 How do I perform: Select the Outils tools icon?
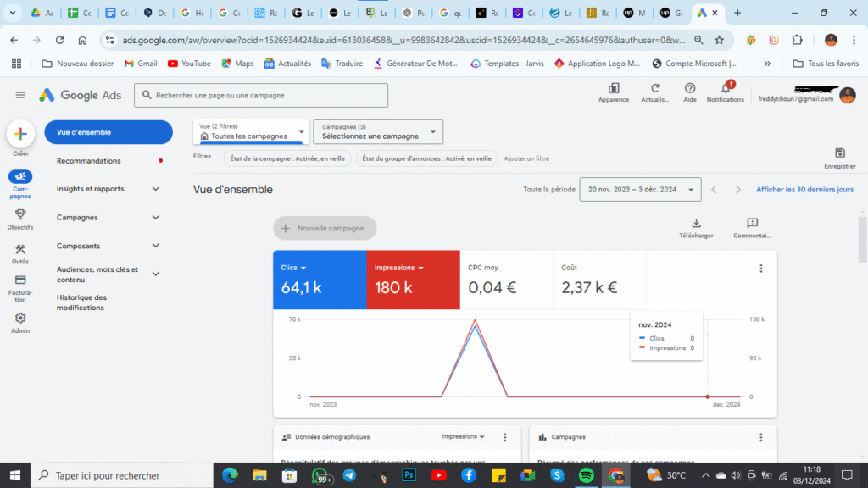tap(19, 250)
